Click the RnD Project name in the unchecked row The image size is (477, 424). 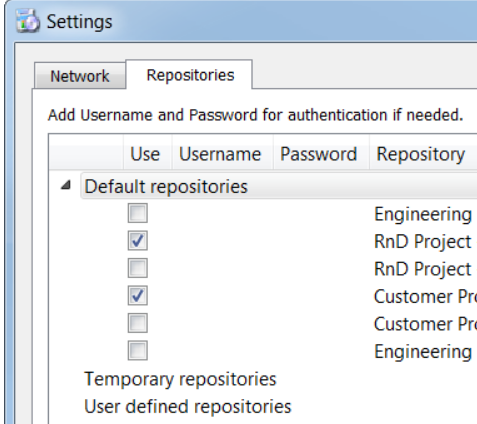(x=423, y=269)
